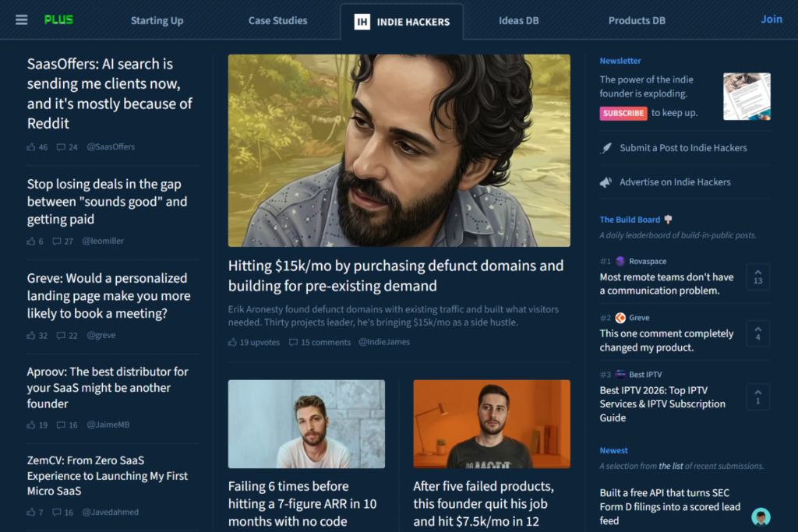
Task: Click like icon on leomiller post
Action: coord(31,241)
